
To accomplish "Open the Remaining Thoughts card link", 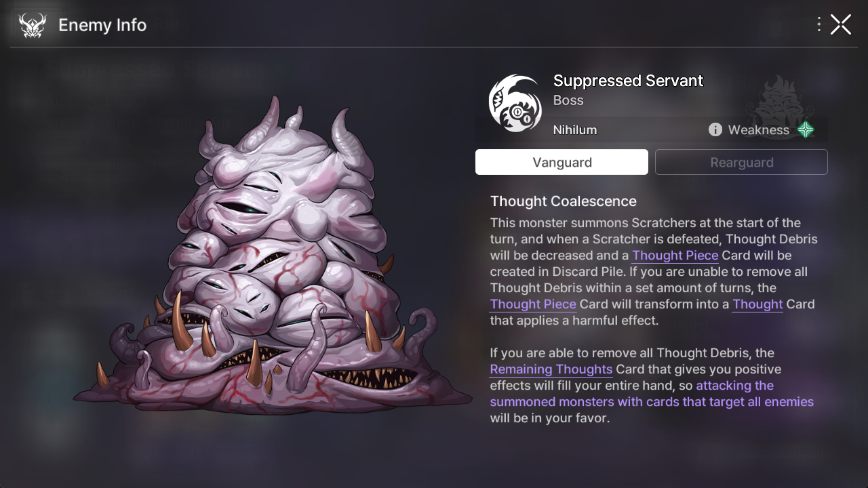I will coord(551,369).
